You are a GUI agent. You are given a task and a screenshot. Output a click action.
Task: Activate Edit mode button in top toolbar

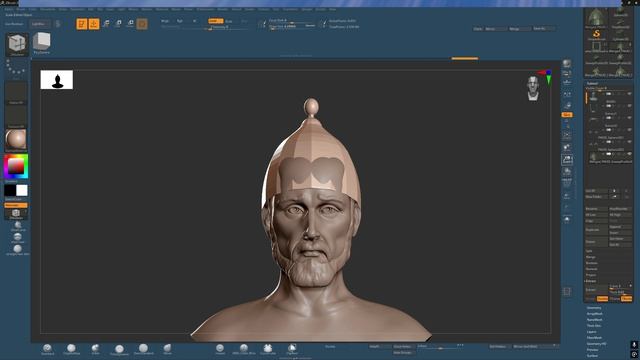82,24
